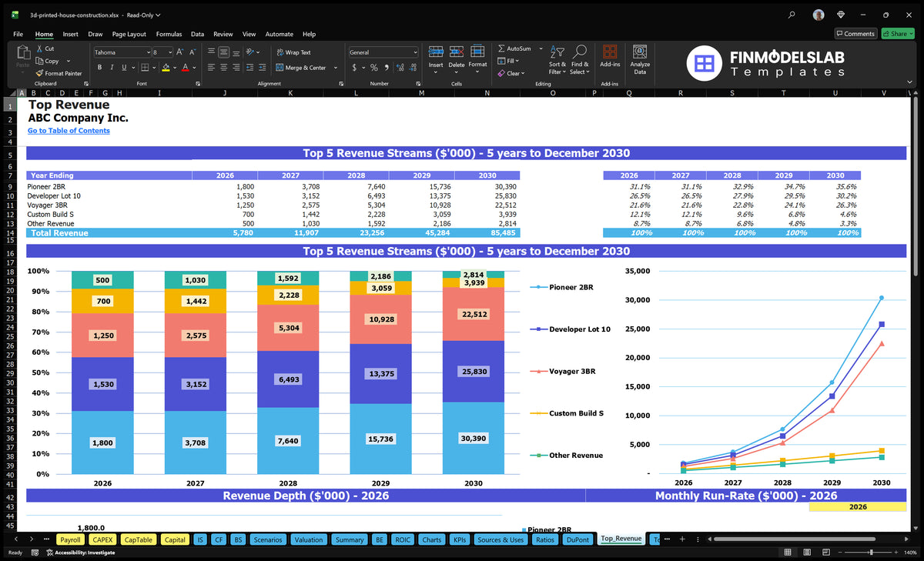Click the Comments button
Viewport: 924px width, 561px height.
point(855,34)
